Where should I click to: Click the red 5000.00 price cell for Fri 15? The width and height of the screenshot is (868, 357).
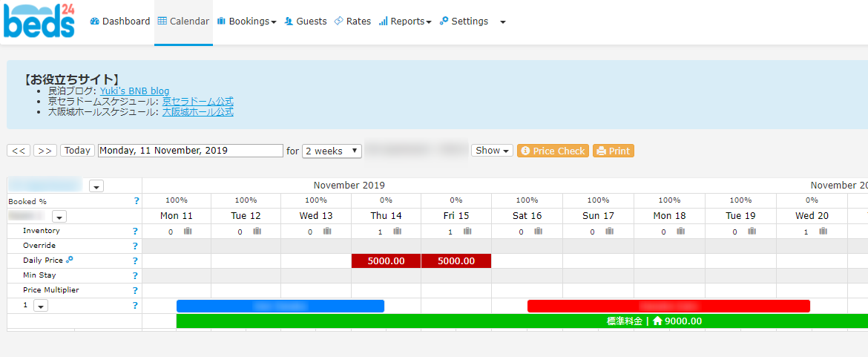tap(456, 261)
